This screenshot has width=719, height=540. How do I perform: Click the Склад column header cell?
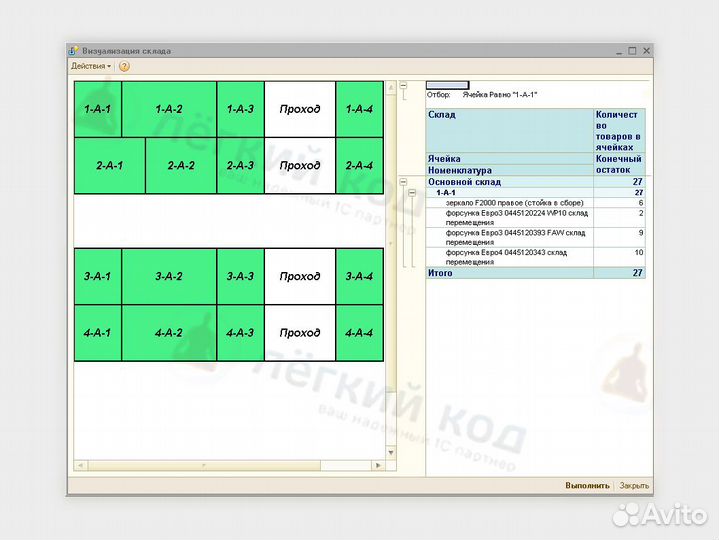(x=509, y=130)
